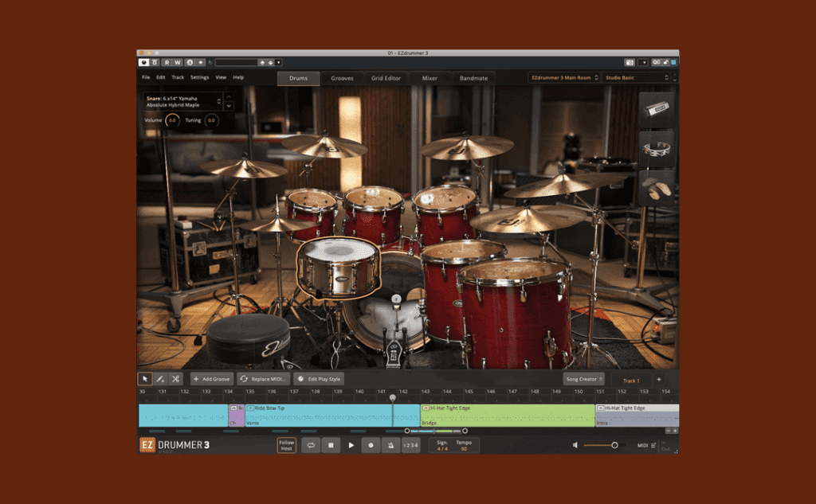Select the scissors cut tool
The width and height of the screenshot is (816, 504).
tap(175, 379)
